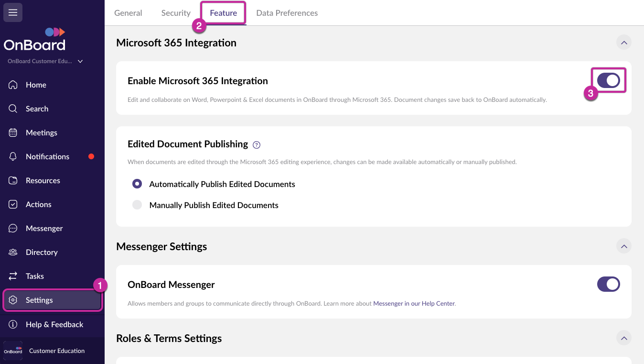Collapse the Roles & Terms Settings section
This screenshot has height=364, width=644.
[x=623, y=338]
